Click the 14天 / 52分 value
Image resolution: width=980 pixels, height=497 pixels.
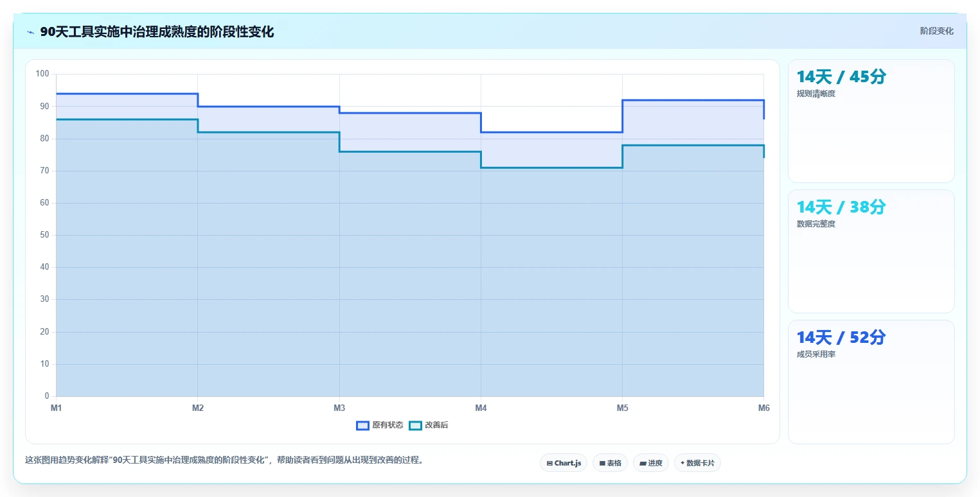click(841, 338)
